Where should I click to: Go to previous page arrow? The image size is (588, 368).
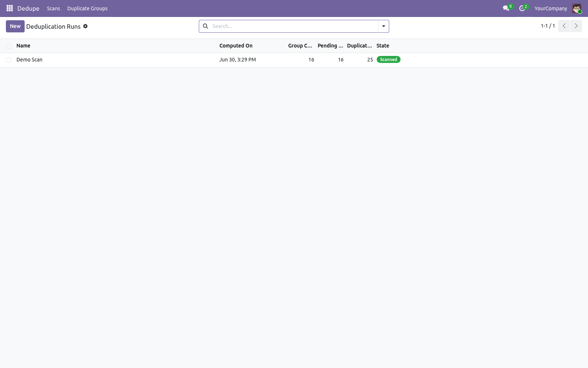pos(564,26)
